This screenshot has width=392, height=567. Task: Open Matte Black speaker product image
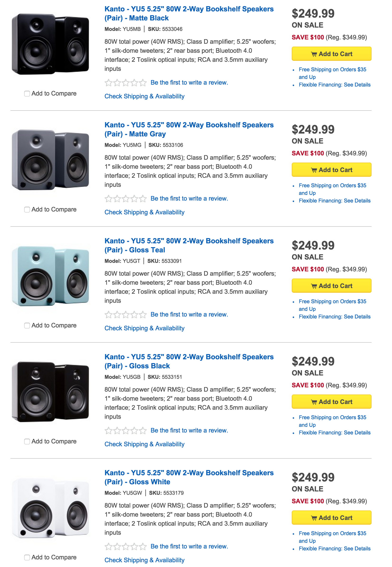tap(50, 44)
